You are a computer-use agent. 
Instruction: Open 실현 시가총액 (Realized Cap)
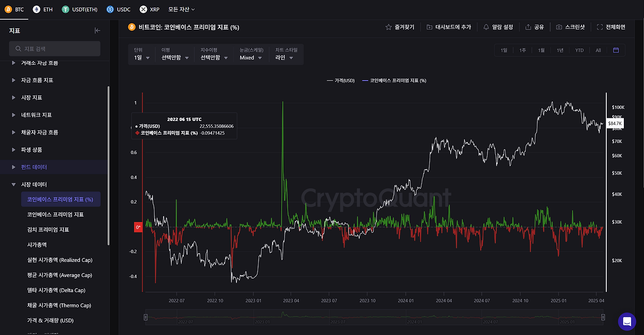point(60,260)
